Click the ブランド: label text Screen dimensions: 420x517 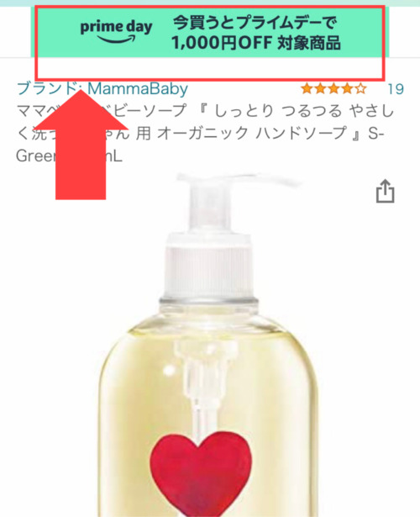(50, 89)
